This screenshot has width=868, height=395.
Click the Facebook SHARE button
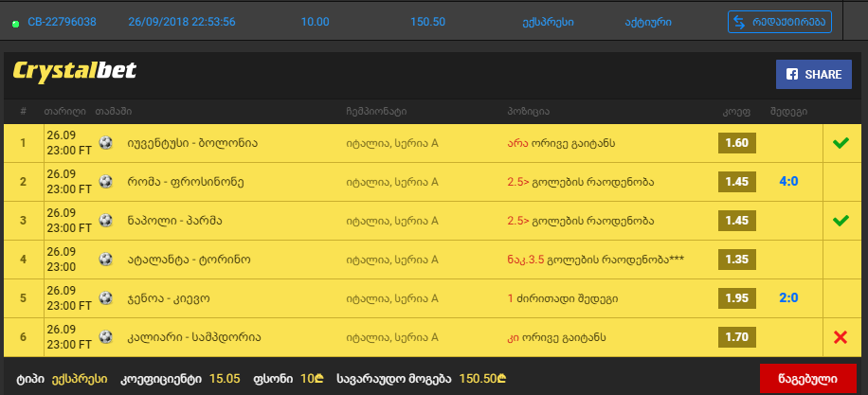(814, 75)
